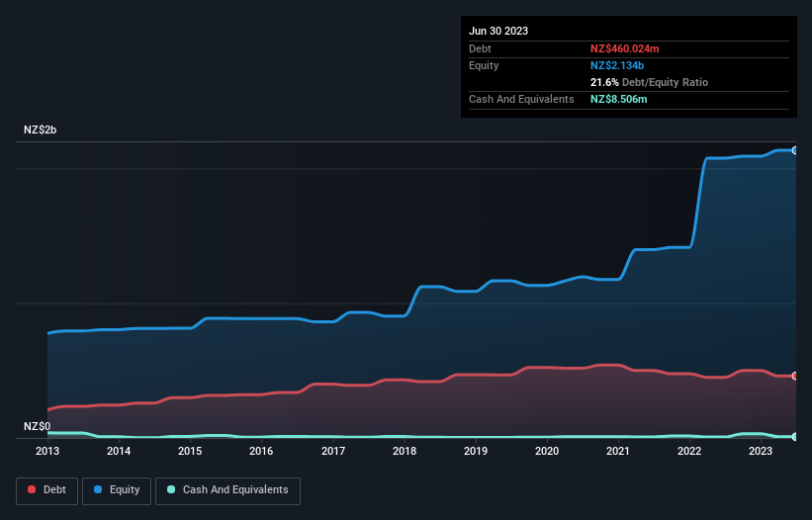The width and height of the screenshot is (812, 520).
Task: Click the red Debt endpoint marker
Action: click(x=795, y=376)
